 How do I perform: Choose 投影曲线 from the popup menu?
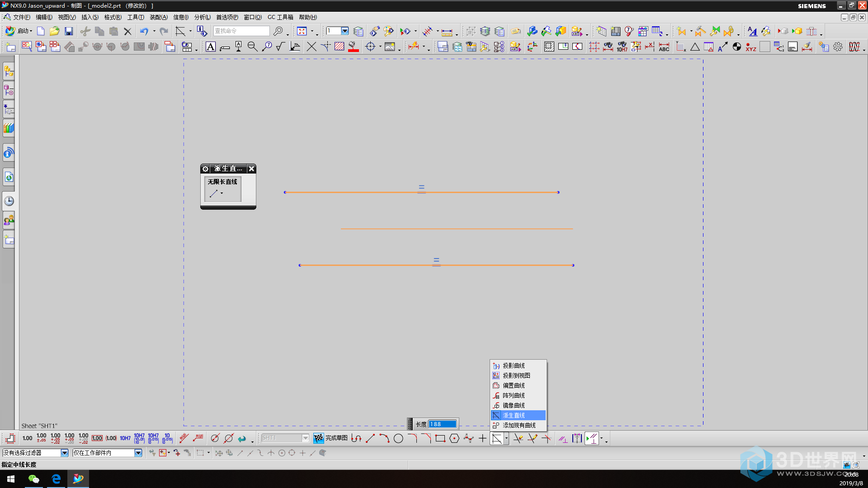(x=518, y=366)
